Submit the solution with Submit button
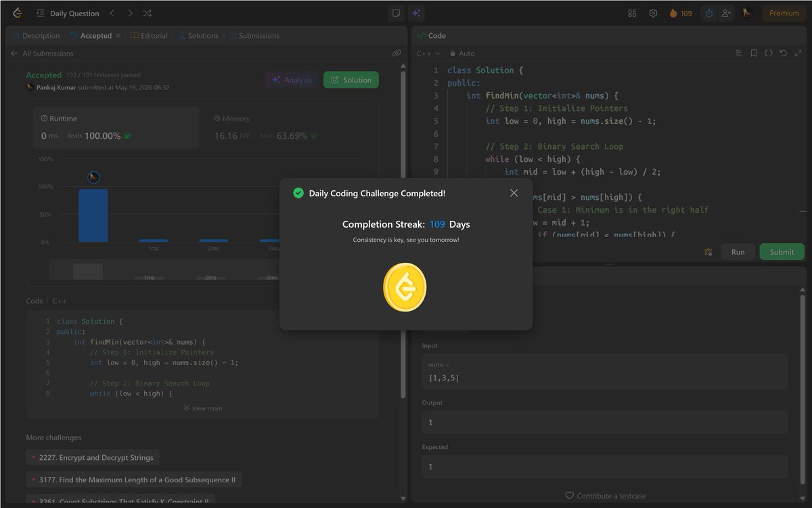 [x=782, y=252]
